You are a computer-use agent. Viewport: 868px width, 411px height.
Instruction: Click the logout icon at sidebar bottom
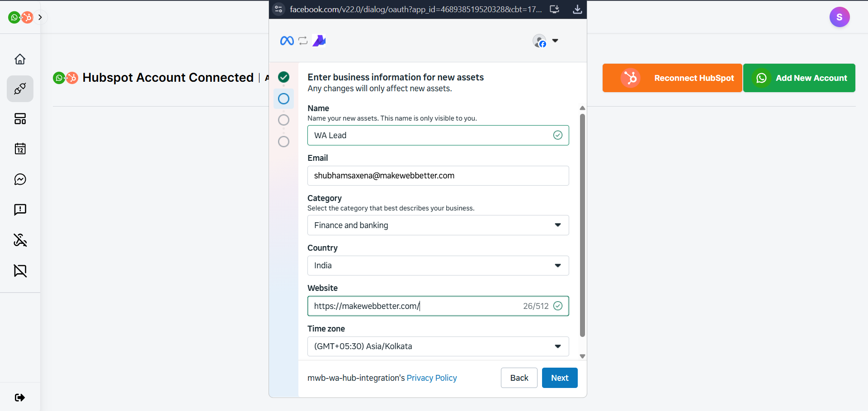[x=20, y=397]
